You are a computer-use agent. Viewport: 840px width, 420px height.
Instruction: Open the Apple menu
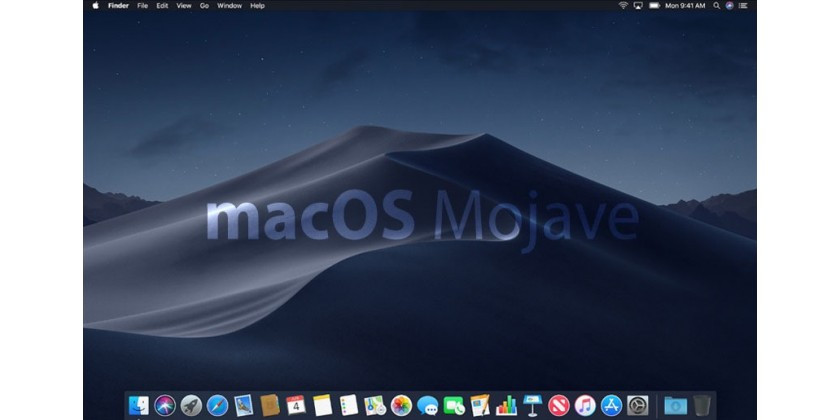(95, 5)
